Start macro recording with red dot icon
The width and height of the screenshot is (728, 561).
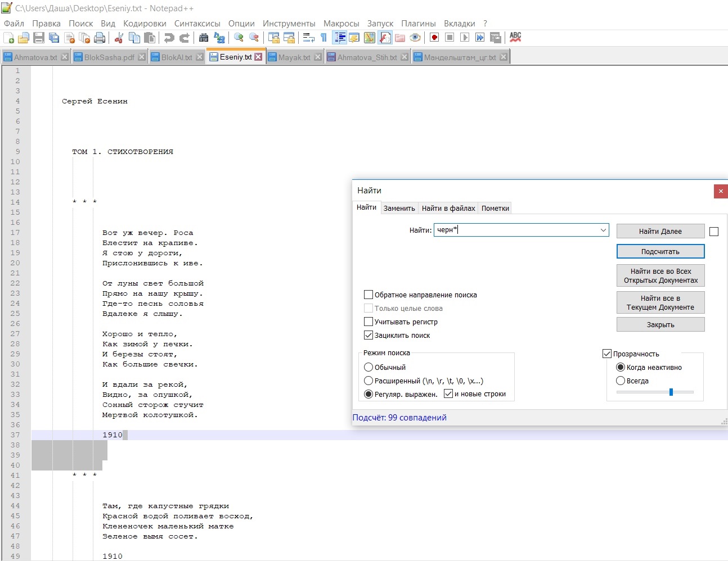click(434, 38)
